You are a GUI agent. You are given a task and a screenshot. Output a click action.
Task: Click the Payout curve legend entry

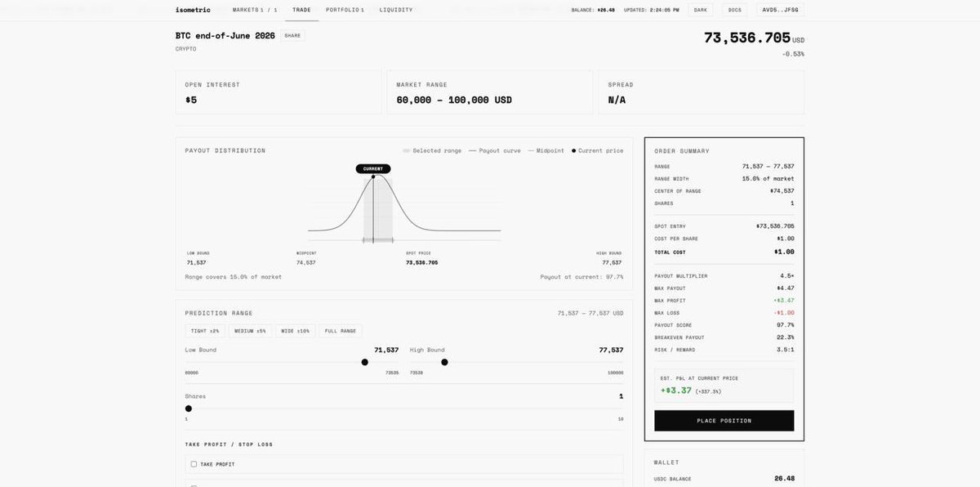click(x=495, y=150)
